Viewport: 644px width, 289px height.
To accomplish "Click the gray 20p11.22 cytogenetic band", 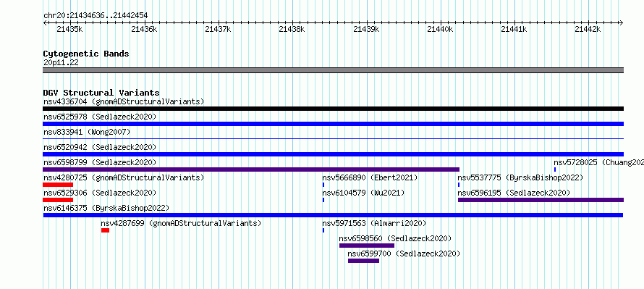I will pyautogui.click(x=333, y=70).
